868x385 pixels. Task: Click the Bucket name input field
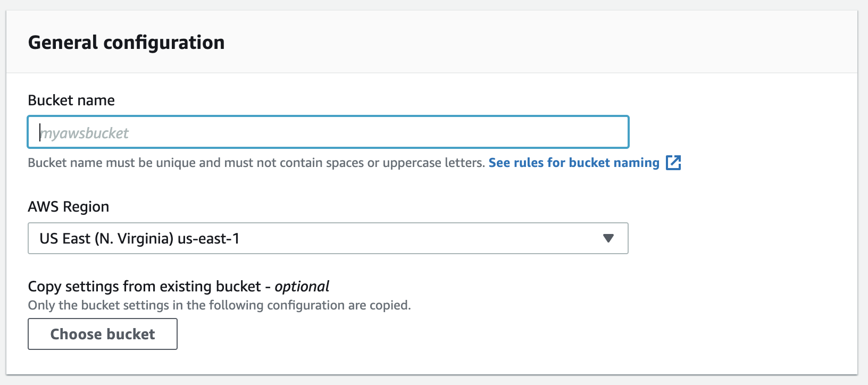(x=328, y=132)
